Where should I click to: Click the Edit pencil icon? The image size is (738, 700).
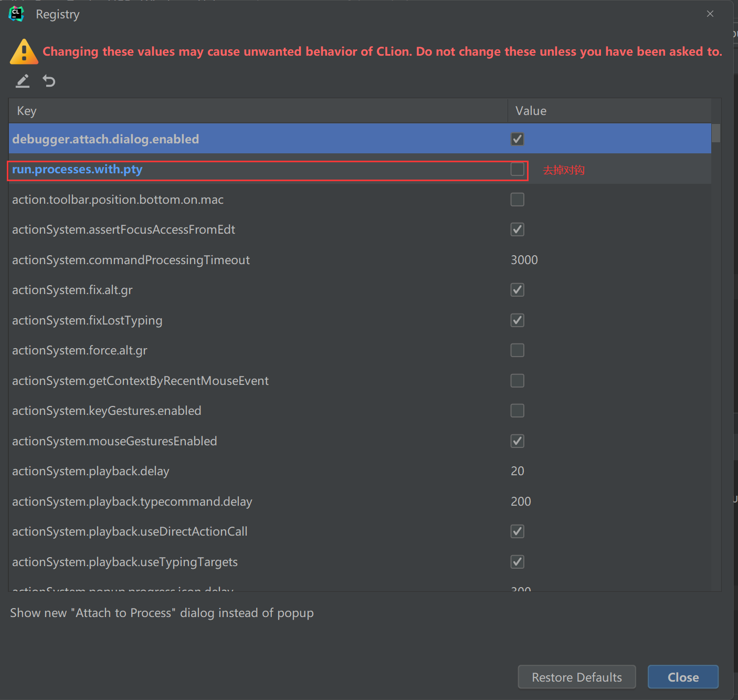(23, 81)
